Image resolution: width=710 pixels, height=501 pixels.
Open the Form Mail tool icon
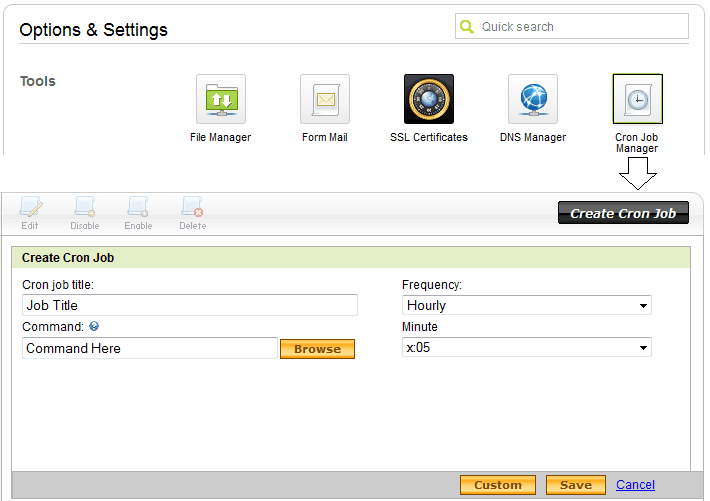point(325,99)
